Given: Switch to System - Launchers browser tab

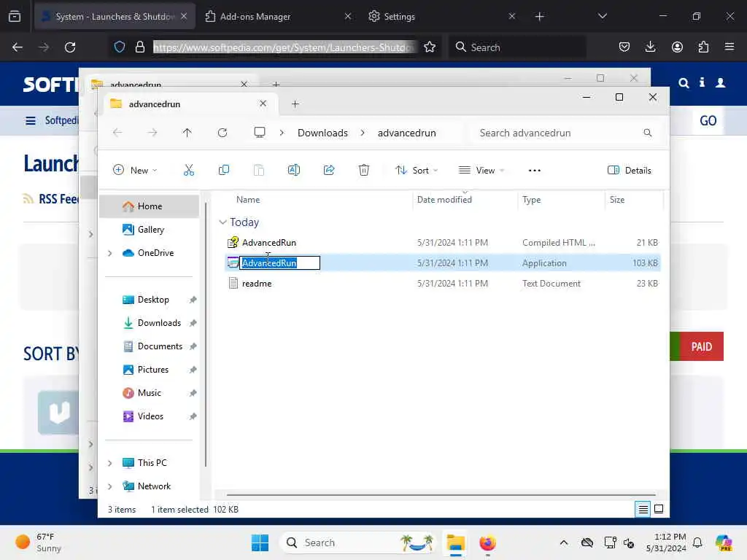Looking at the screenshot, I should pos(115,16).
